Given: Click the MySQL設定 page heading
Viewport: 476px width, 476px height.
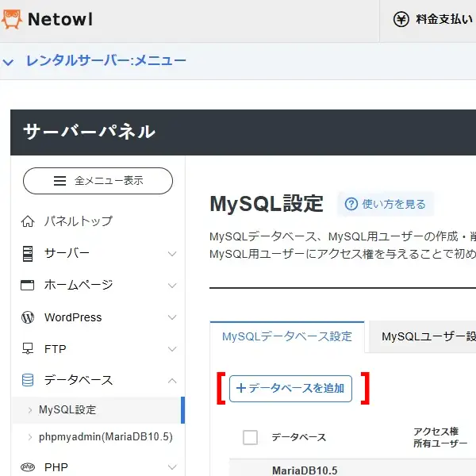Looking at the screenshot, I should tap(267, 204).
